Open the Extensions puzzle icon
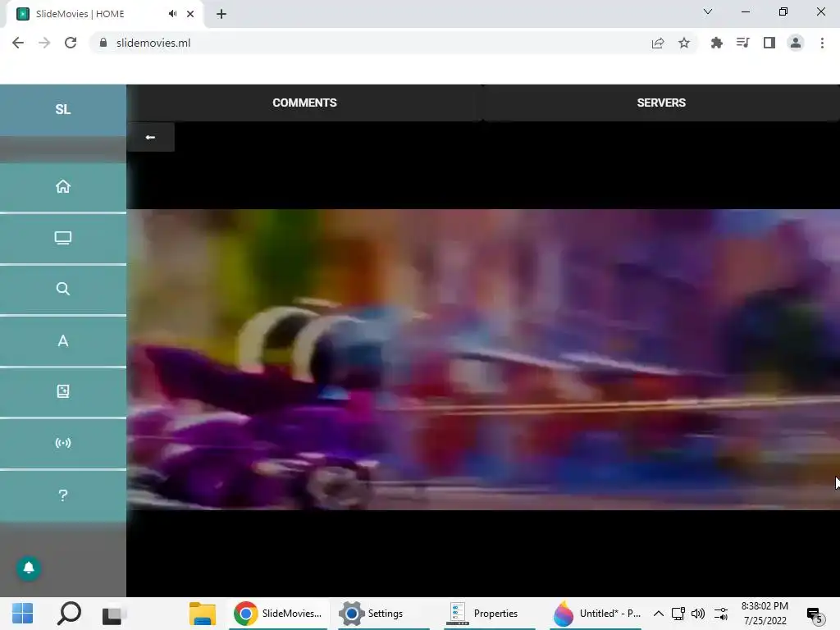The image size is (840, 630). [716, 43]
